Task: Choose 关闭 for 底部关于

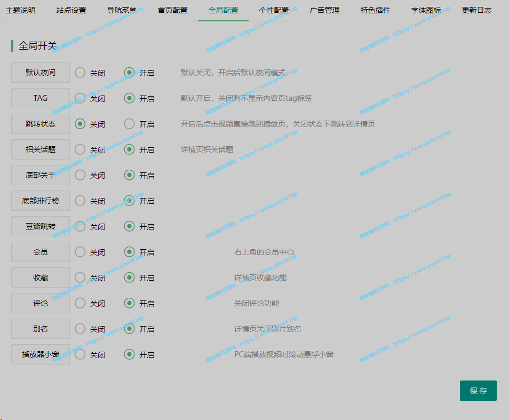Action: click(x=80, y=175)
